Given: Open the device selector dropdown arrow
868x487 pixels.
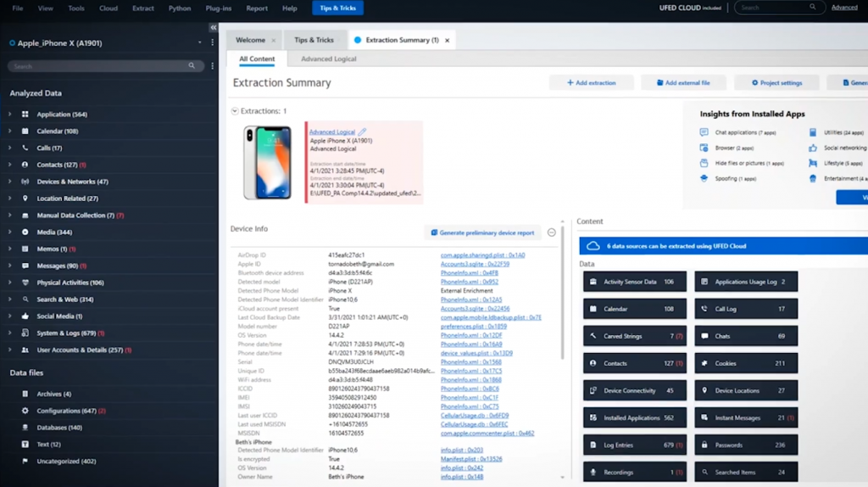Looking at the screenshot, I should click(199, 42).
